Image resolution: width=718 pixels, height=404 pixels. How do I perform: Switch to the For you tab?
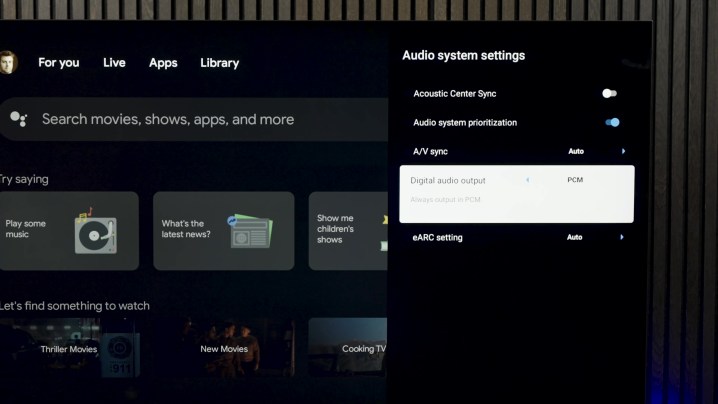tap(58, 62)
